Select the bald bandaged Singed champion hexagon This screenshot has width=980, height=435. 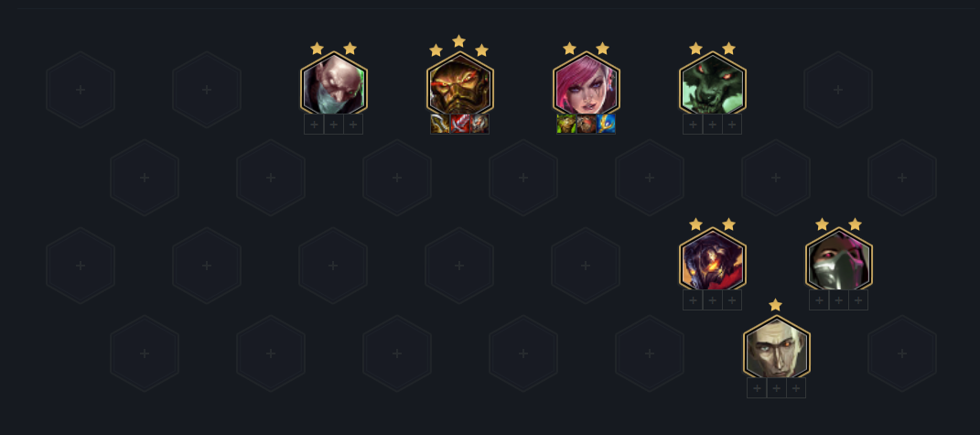pos(334,85)
